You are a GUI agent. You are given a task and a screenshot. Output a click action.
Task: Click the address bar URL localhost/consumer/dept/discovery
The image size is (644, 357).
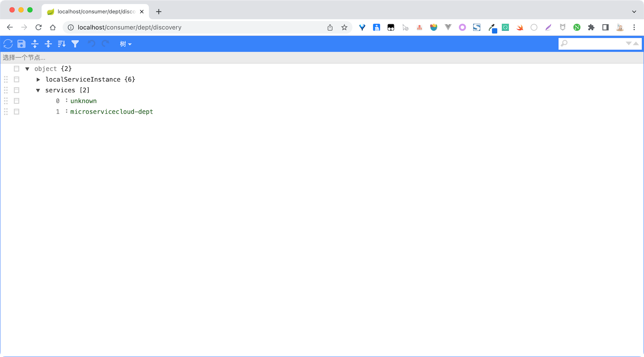pos(130,27)
